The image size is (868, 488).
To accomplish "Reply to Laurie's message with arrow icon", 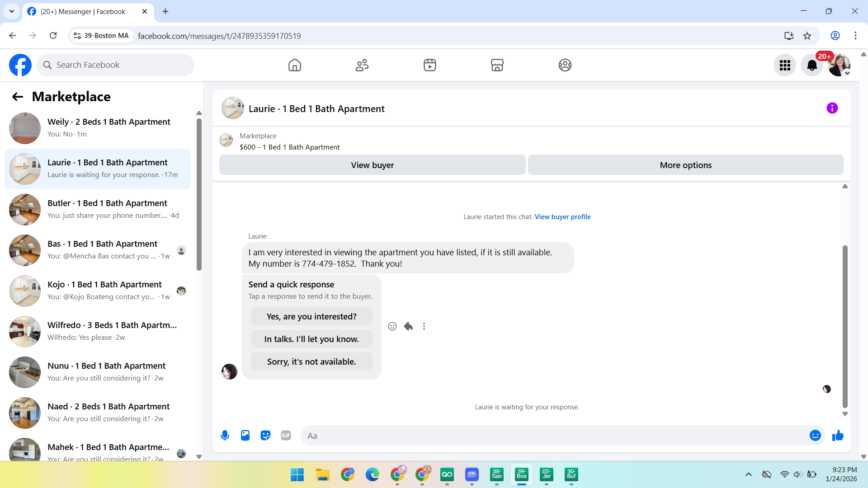I will (x=408, y=326).
